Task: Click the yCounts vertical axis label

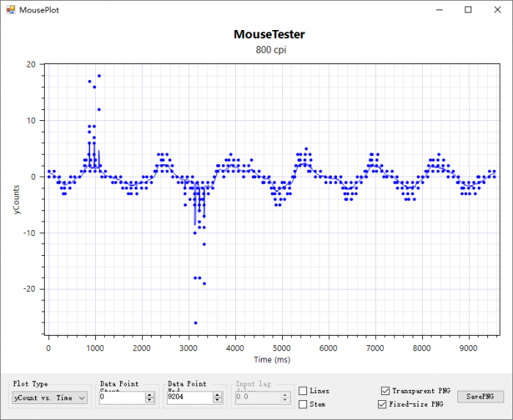Action: pos(17,199)
